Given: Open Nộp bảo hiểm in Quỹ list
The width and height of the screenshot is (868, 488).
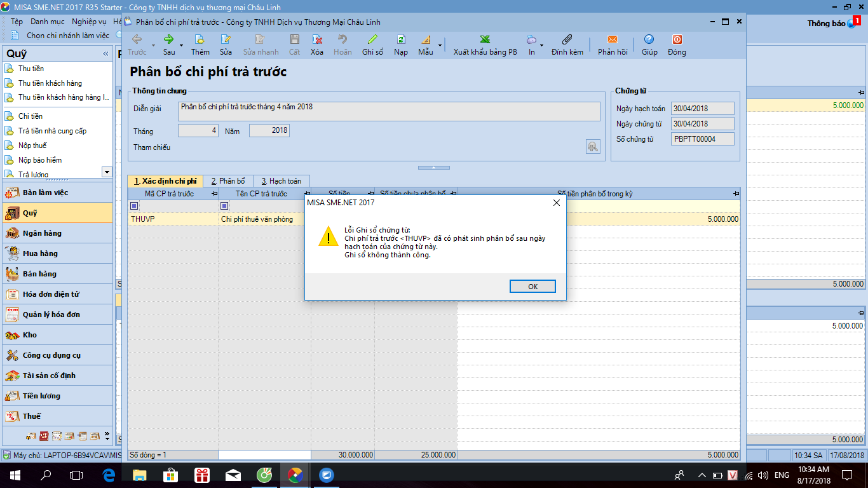Looking at the screenshot, I should (x=40, y=160).
